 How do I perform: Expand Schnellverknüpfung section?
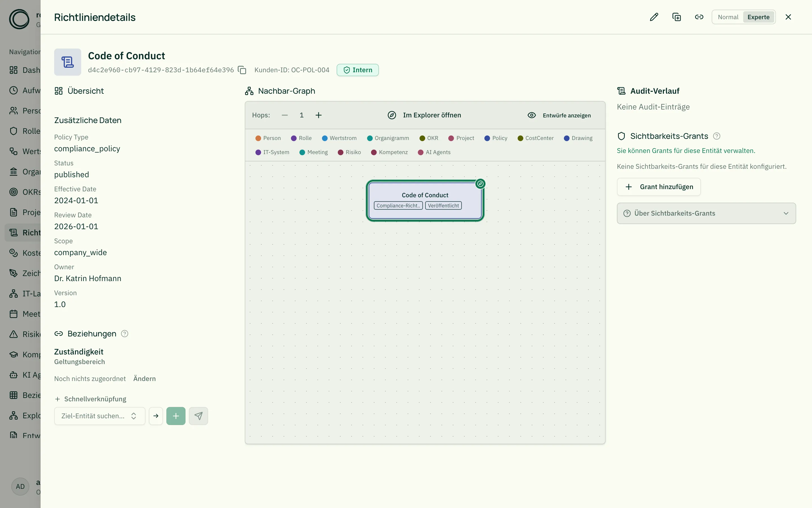90,399
